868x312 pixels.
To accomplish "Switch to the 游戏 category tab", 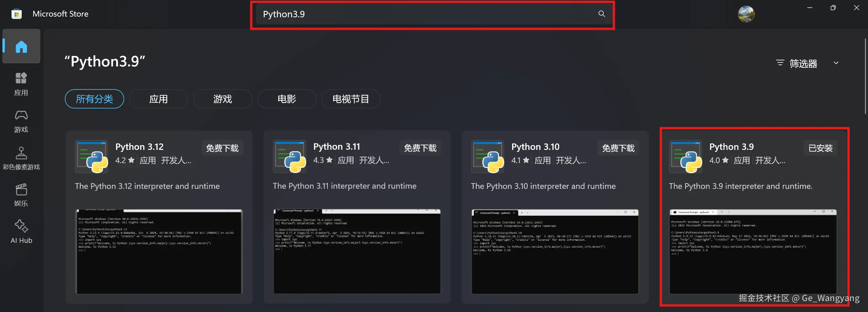I will pos(222,99).
